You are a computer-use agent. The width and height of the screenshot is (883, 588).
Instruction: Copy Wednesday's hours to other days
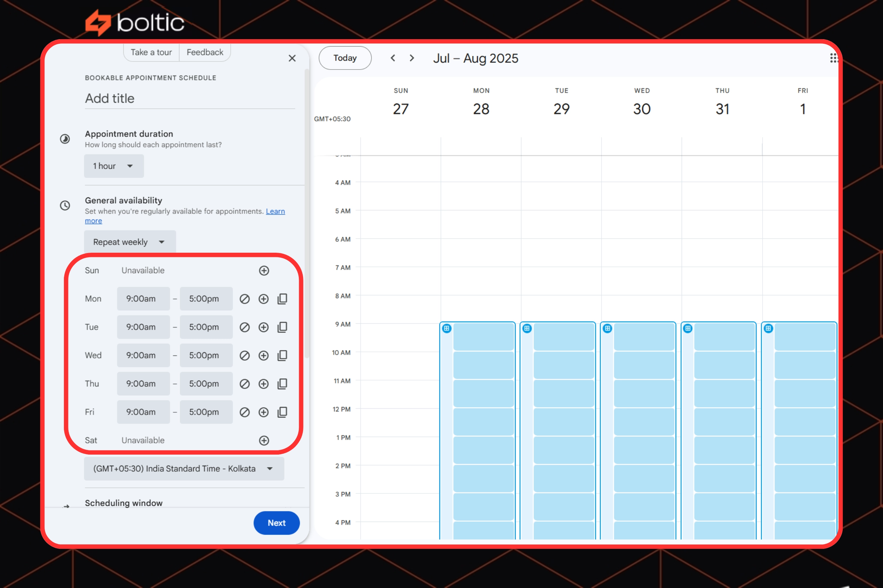tap(283, 355)
